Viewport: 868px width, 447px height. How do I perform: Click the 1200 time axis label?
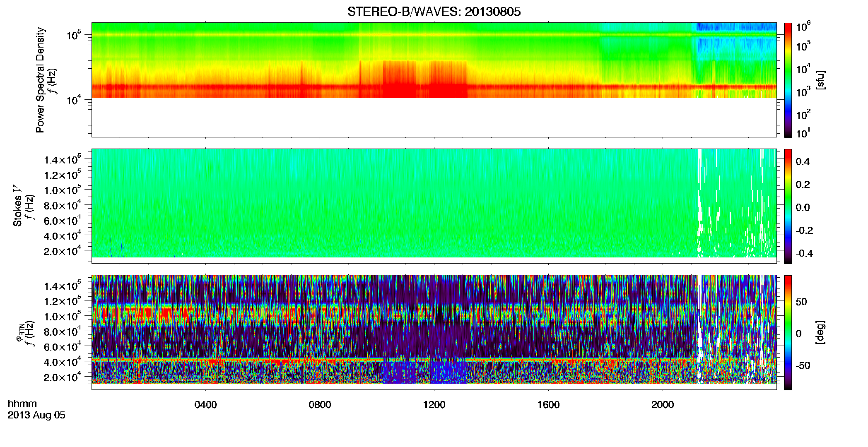434,405
